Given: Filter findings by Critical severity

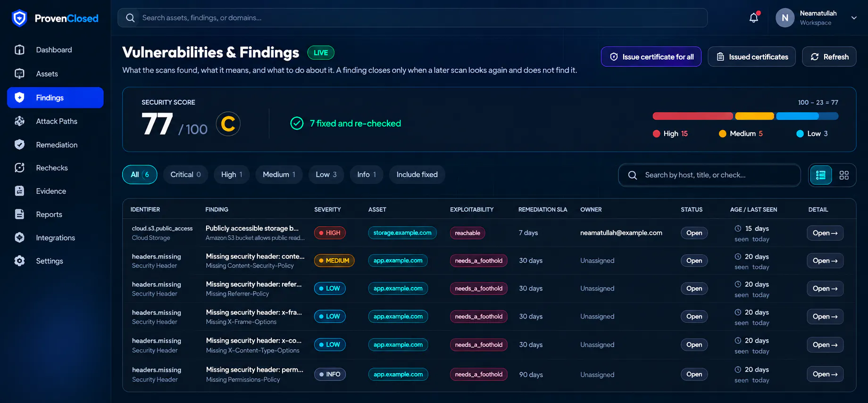Looking at the screenshot, I should coord(185,175).
